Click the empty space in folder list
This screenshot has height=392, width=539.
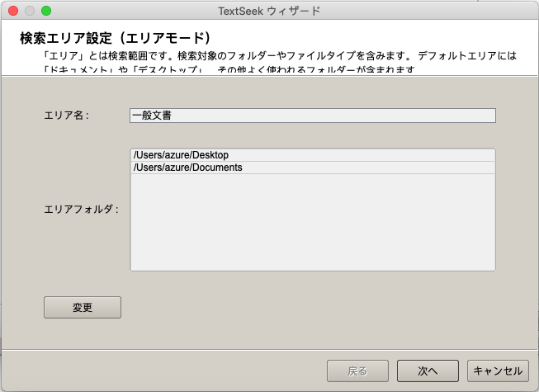(312, 223)
